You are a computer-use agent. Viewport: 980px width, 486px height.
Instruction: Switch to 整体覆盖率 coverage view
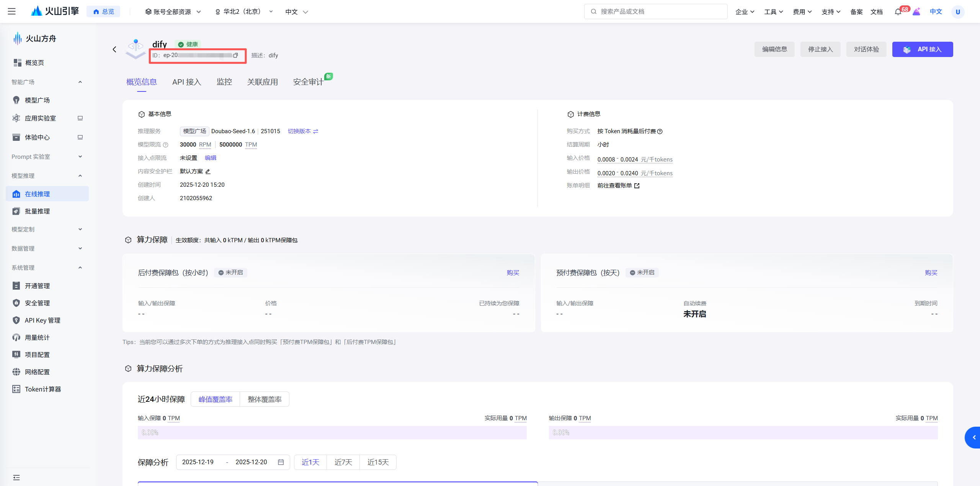point(264,399)
